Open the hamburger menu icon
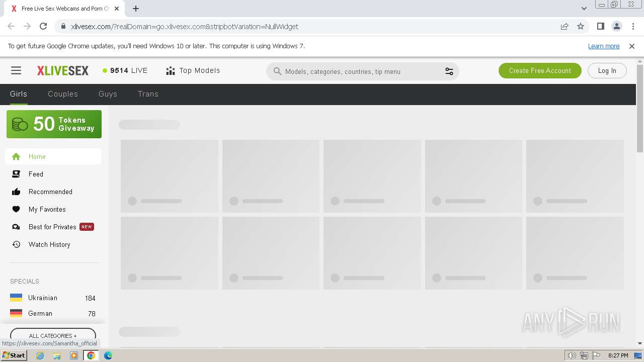The height and width of the screenshot is (362, 644). (16, 71)
